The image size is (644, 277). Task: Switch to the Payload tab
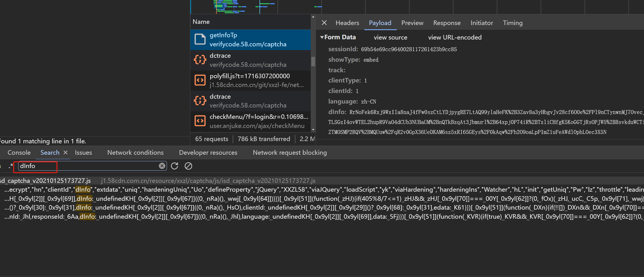tap(380, 23)
